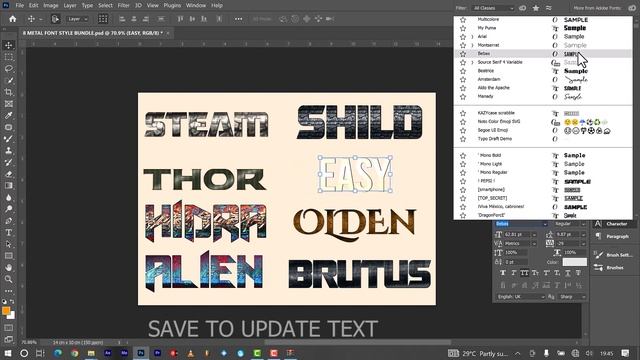640x360 pixels.
Task: Toggle Faux Bold in Character panel
Action: [503, 273]
